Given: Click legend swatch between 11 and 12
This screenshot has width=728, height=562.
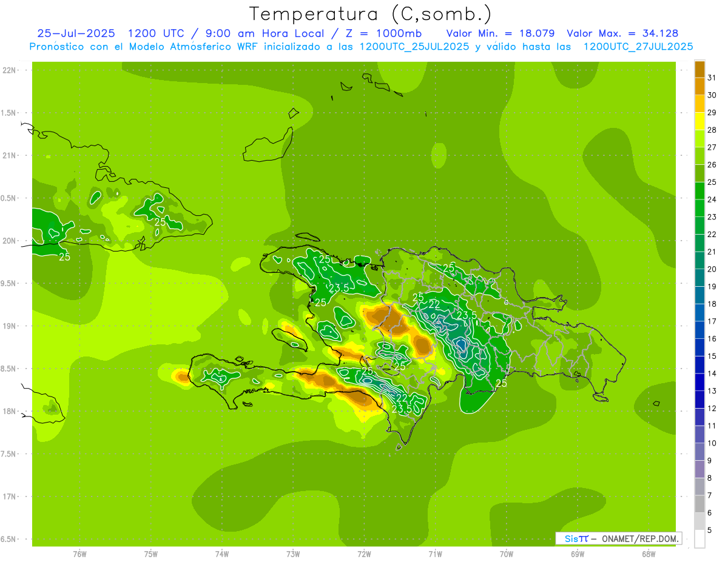Looking at the screenshot, I should pos(699,416).
